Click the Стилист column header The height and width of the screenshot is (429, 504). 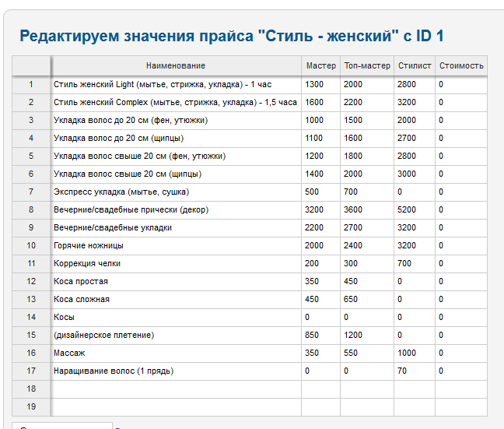tap(415, 66)
